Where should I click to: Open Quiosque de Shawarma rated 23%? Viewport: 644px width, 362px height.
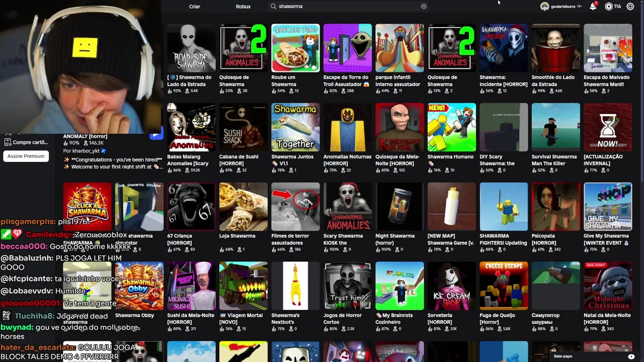tap(244, 48)
